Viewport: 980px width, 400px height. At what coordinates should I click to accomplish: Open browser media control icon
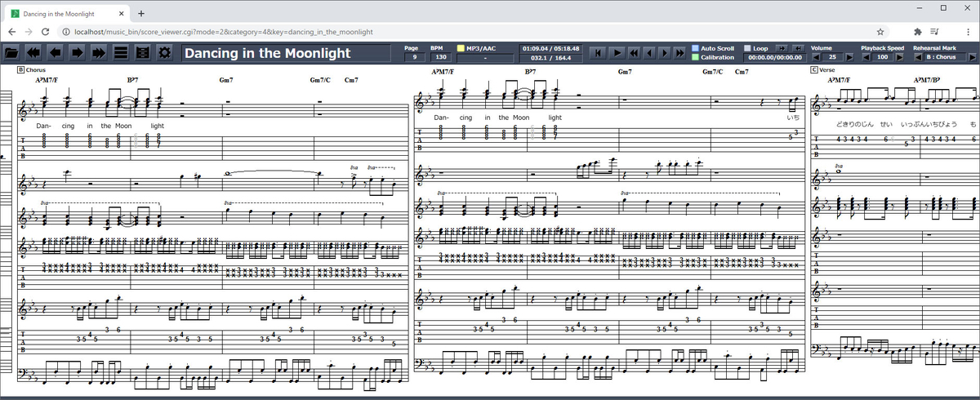point(935,32)
